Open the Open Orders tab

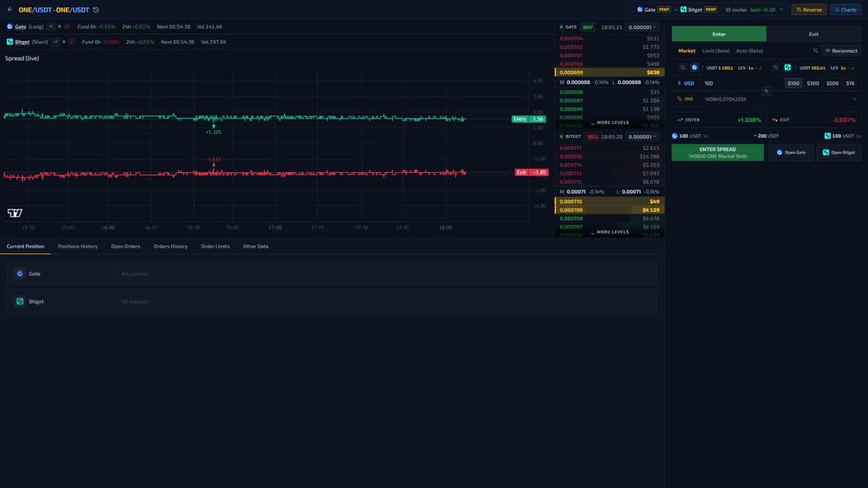click(125, 246)
